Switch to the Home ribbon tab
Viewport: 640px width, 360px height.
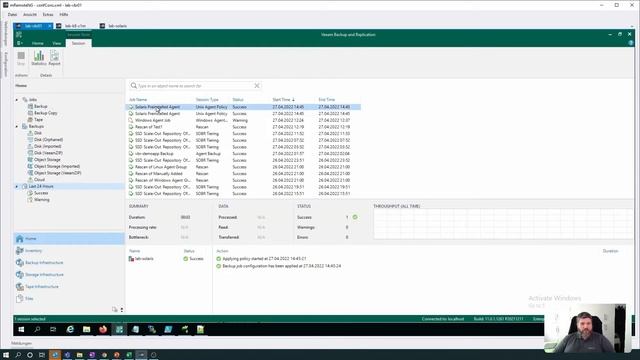tap(38, 43)
